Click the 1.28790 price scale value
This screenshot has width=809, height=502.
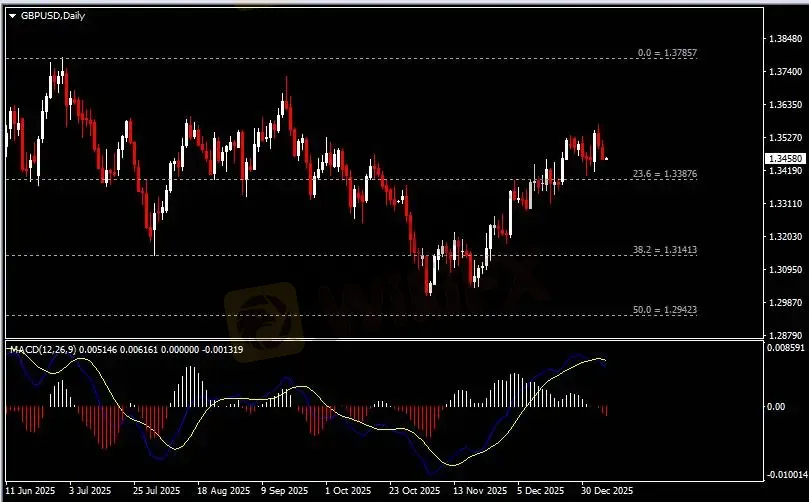click(x=785, y=335)
